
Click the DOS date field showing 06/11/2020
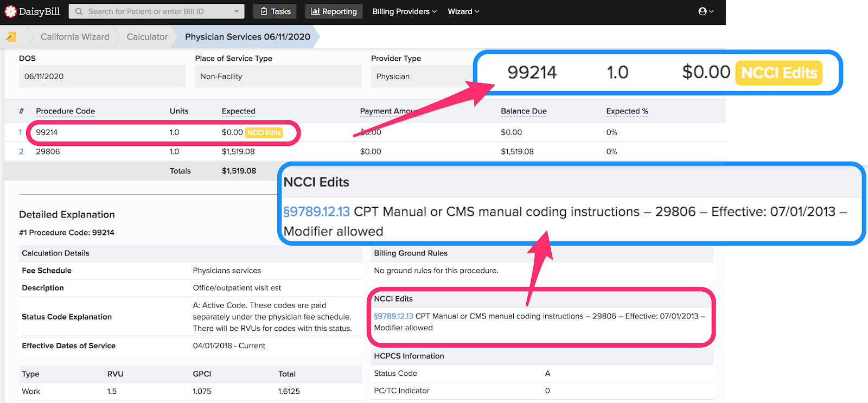[x=102, y=76]
